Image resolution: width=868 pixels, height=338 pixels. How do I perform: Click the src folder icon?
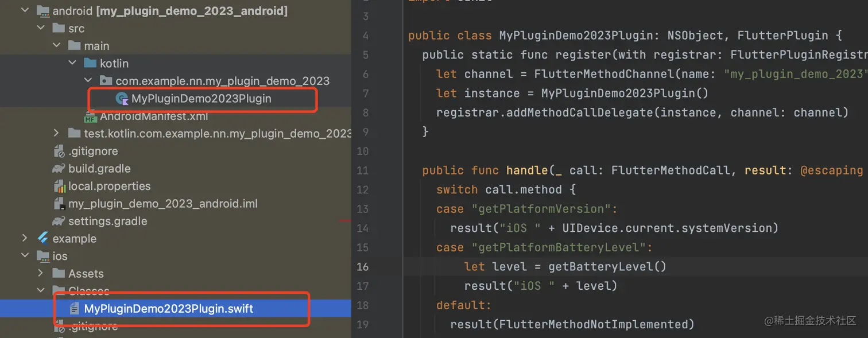[59, 28]
